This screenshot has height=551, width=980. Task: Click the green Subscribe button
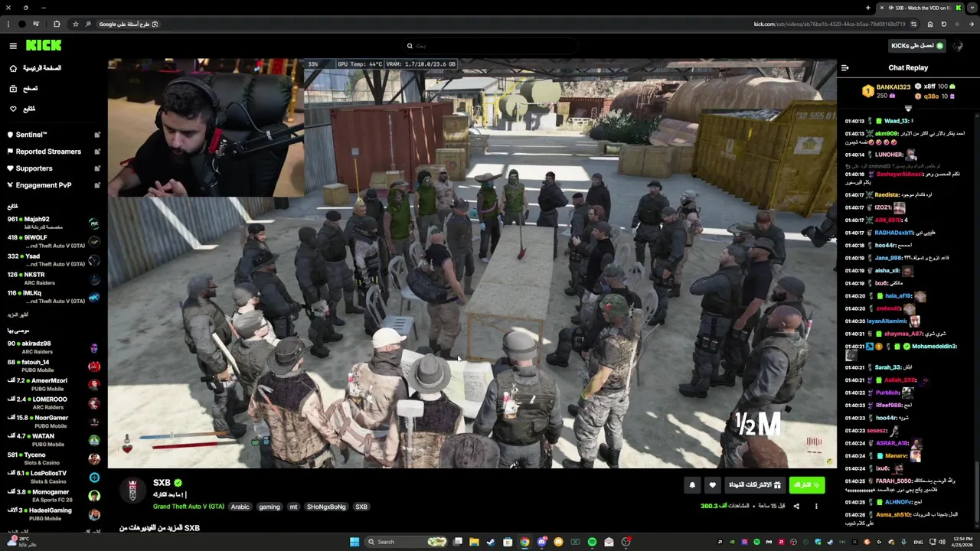[807, 485]
